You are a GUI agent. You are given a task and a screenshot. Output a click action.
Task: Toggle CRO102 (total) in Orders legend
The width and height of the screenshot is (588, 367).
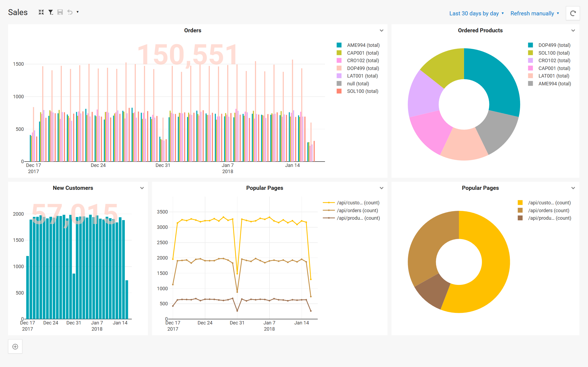coord(358,61)
